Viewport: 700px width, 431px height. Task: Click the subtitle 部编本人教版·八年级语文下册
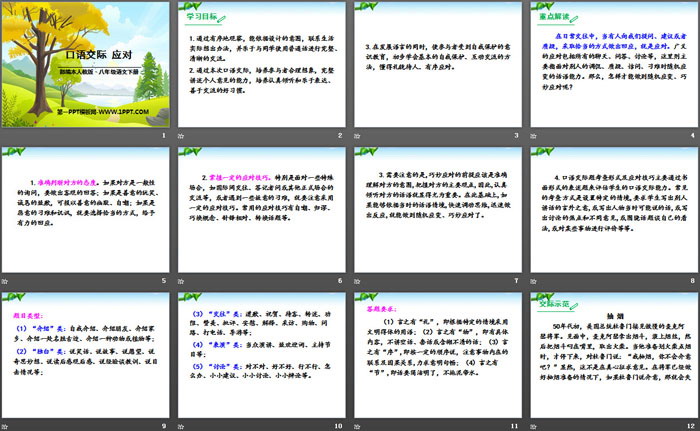tap(100, 71)
